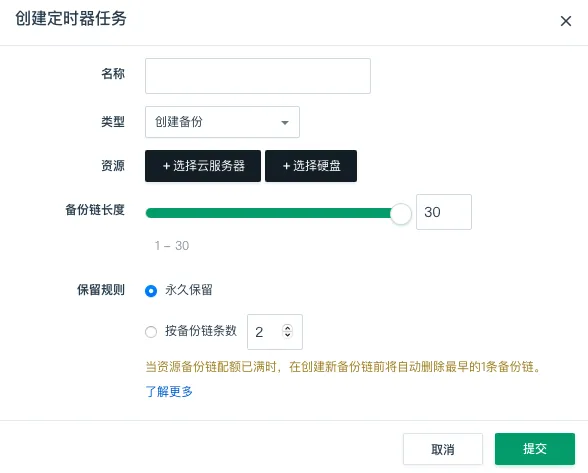
Task: Select the 按备份链条数 radio button
Action: click(151, 332)
